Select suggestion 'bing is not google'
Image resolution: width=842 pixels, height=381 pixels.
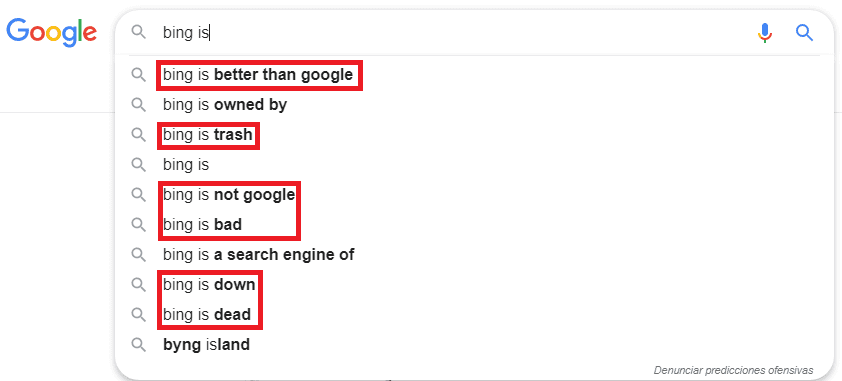point(229,194)
